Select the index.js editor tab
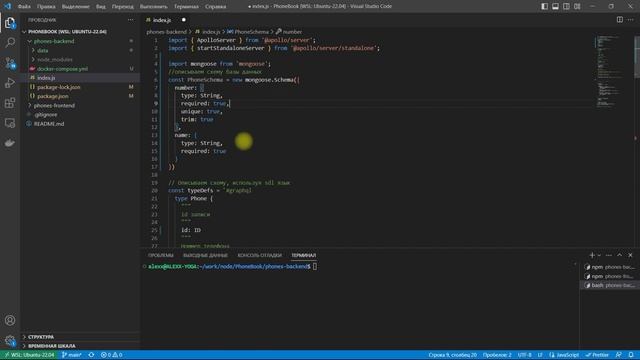Viewport: 640px width, 360px height. coord(162,20)
